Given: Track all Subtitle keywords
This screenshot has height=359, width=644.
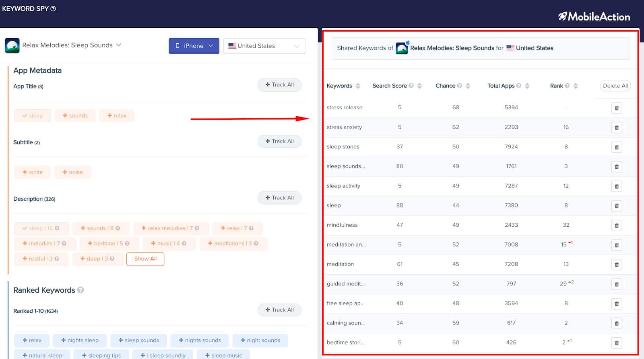Looking at the screenshot, I should pos(279,142).
